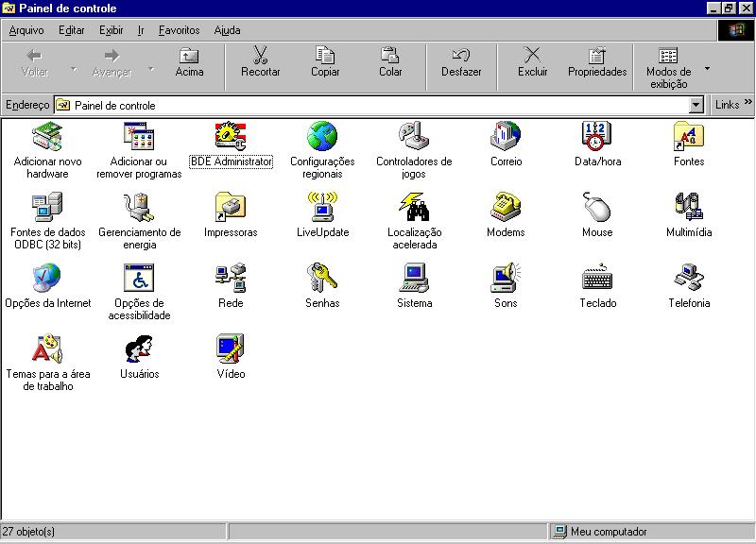The width and height of the screenshot is (756, 544).
Task: Select Temas para a área de trabalho icon
Action: tap(47, 348)
